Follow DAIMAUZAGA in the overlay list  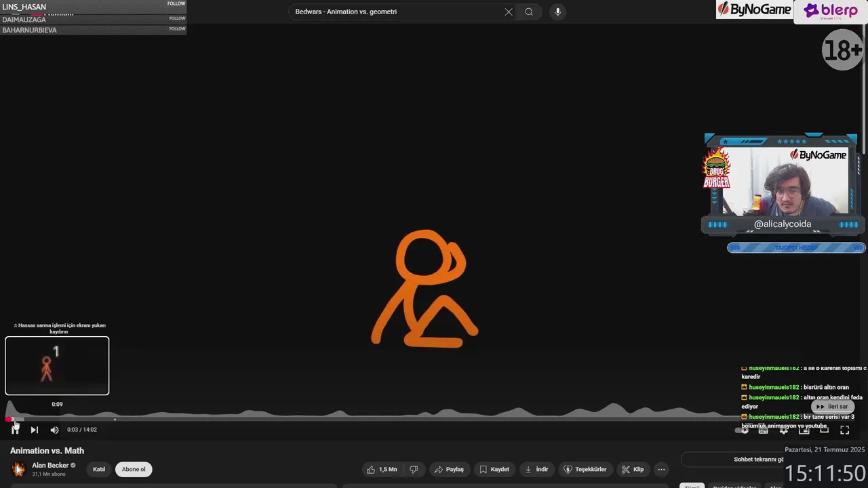click(x=177, y=18)
